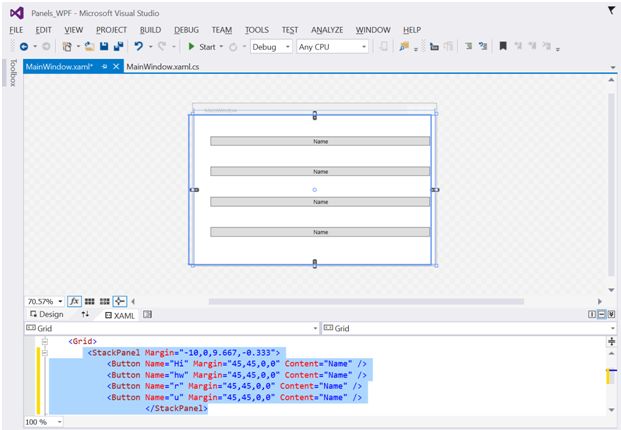621x430 pixels.
Task: Open the TEAM menu
Action: (222, 30)
